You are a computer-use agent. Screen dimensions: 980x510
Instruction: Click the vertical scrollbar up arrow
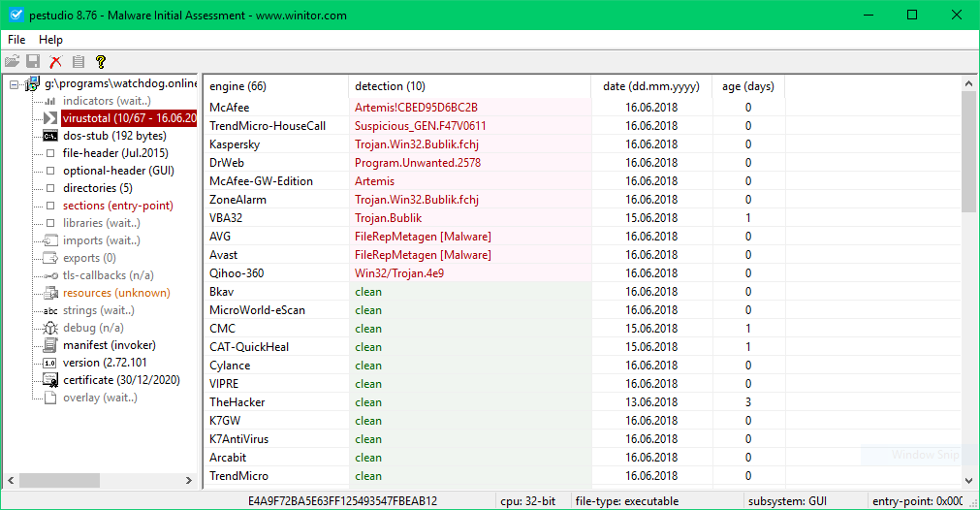click(x=968, y=83)
